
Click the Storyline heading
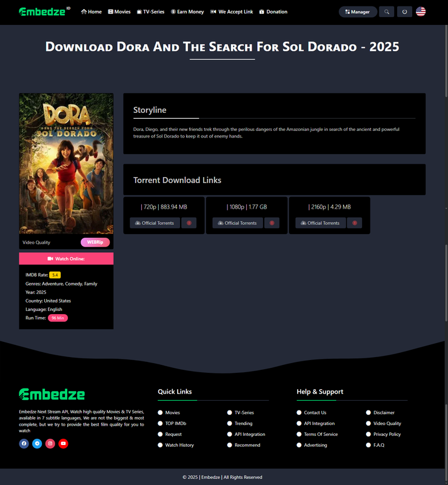click(x=150, y=110)
